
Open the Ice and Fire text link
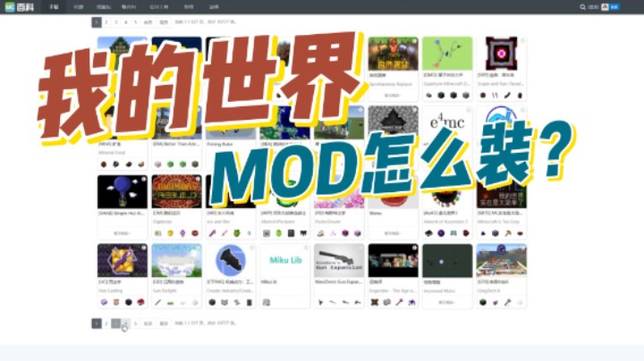[x=218, y=222]
